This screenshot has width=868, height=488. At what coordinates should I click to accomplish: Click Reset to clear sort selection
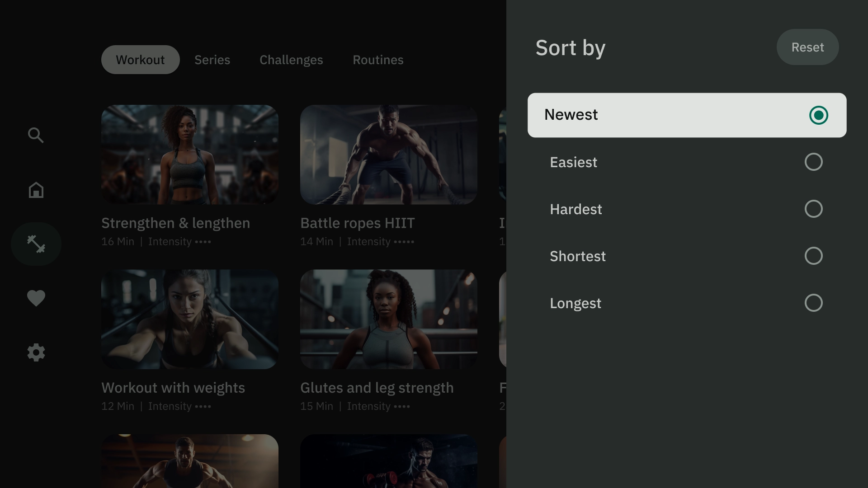click(x=807, y=47)
